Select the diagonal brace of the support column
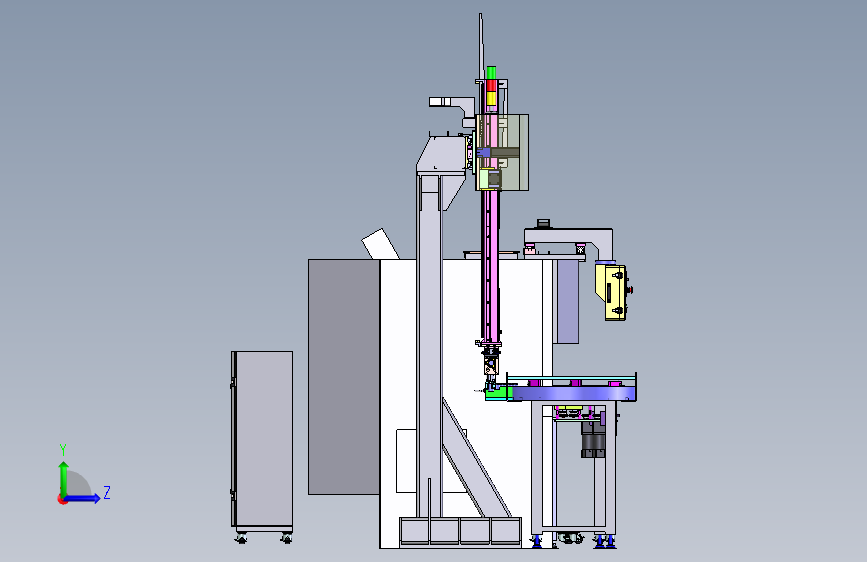867x562 pixels. [x=476, y=458]
